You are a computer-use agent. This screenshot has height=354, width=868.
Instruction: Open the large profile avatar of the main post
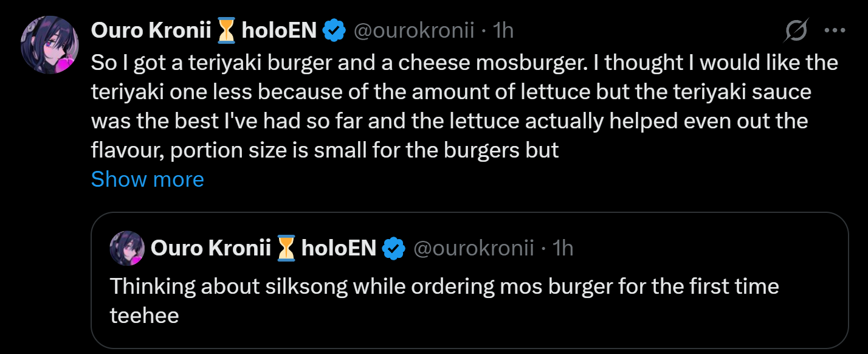tap(50, 45)
